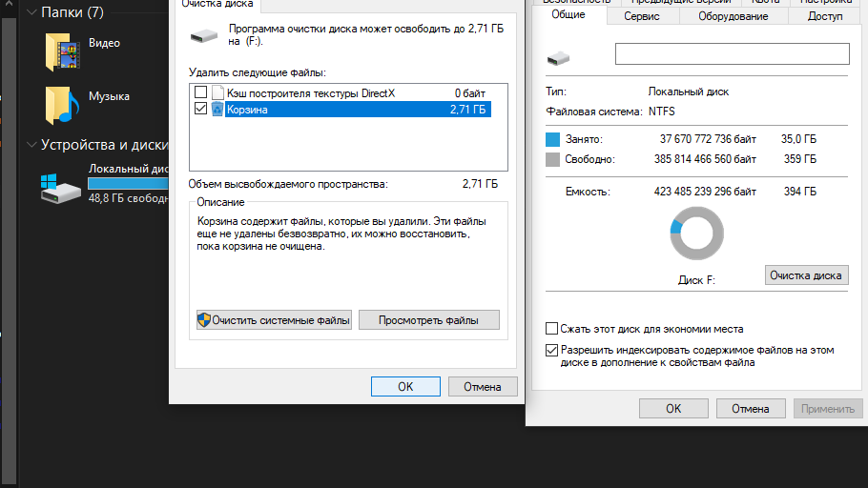
Task: Confirm Disk Cleanup with OK
Action: (405, 386)
